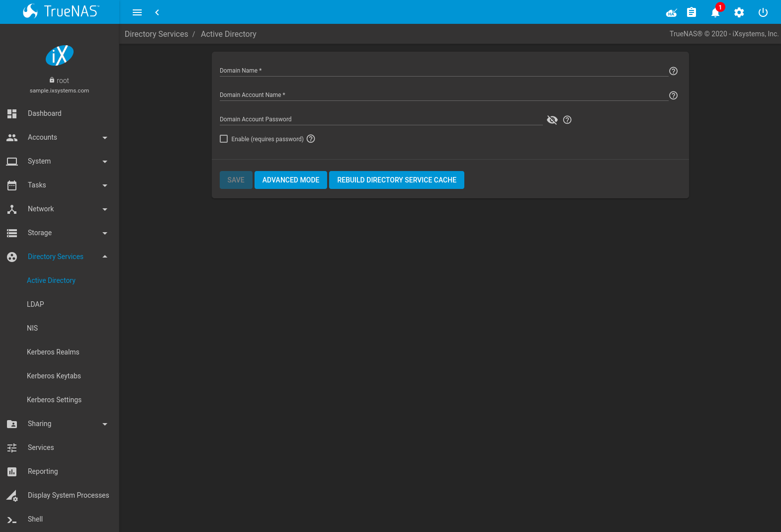The image size is (781, 532).
Task: Open Kerberos Settings page
Action: 54,400
